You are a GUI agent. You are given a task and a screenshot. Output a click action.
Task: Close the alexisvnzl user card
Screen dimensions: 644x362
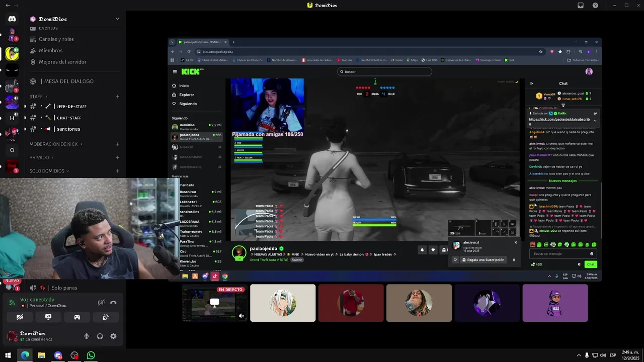tap(516, 242)
